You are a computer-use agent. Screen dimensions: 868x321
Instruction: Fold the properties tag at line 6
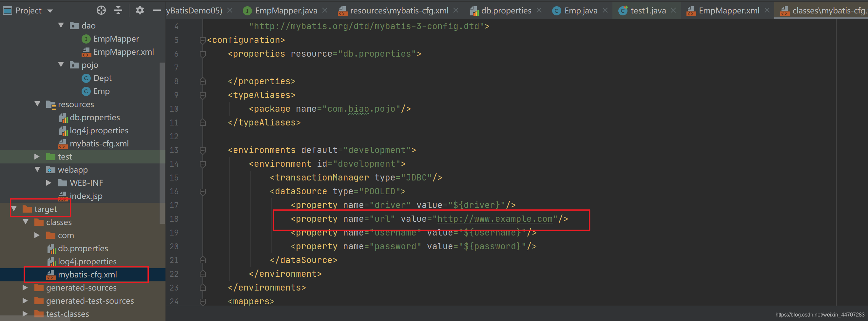tap(203, 54)
